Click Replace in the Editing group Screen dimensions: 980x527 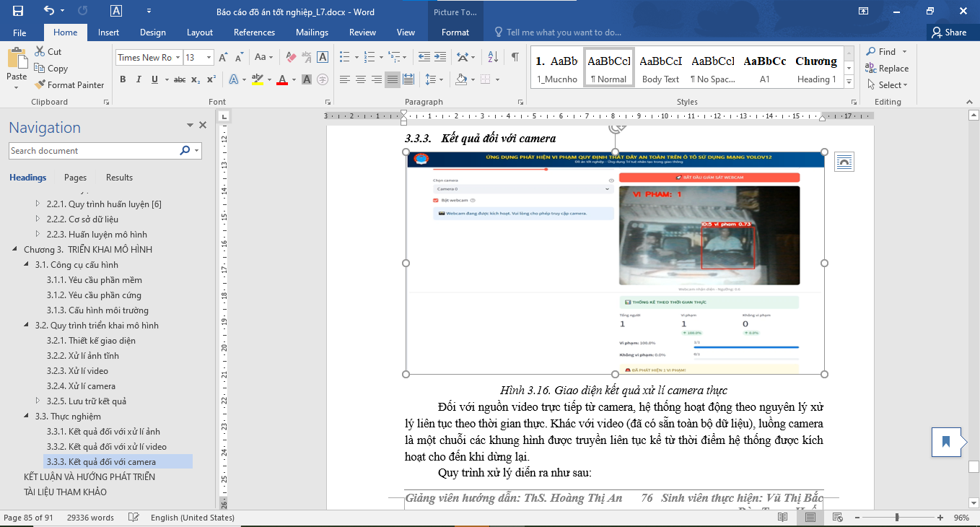tap(888, 68)
